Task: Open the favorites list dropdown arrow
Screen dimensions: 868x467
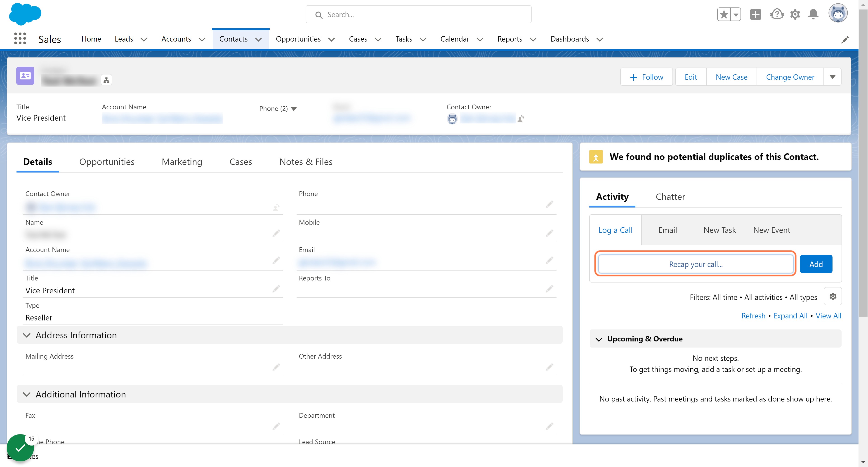Action: pos(736,14)
